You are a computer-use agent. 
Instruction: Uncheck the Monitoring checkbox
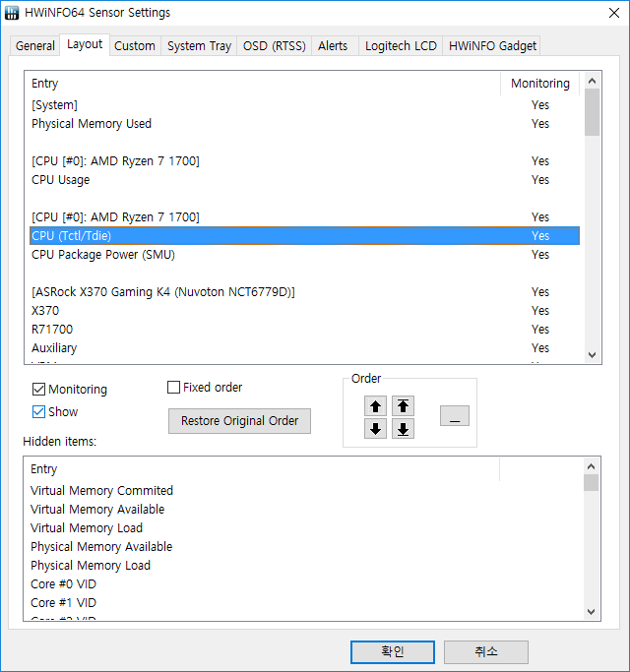pyautogui.click(x=39, y=390)
